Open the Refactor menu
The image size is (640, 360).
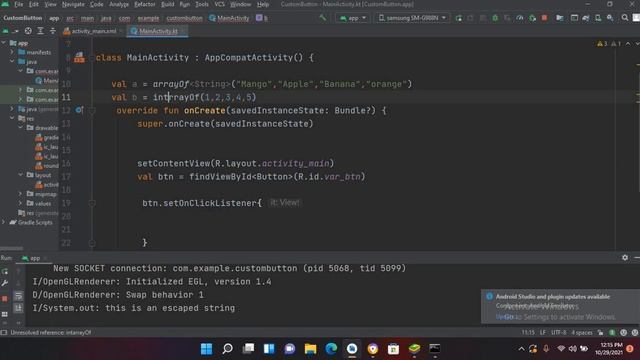[144, 4]
